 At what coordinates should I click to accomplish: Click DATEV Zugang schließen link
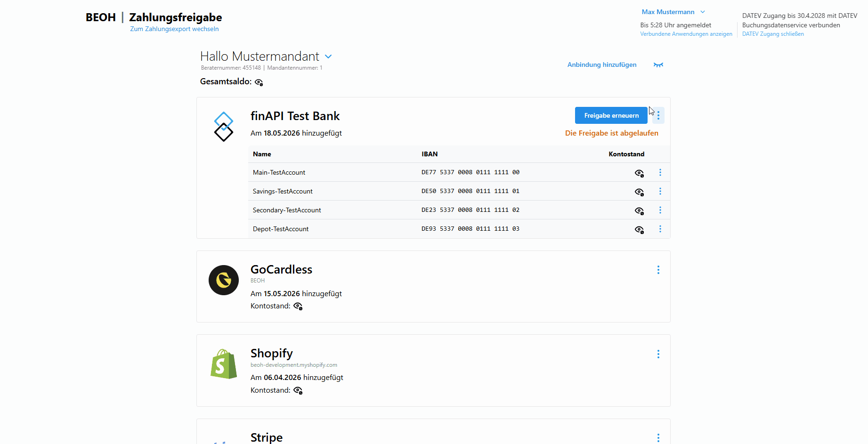[773, 34]
